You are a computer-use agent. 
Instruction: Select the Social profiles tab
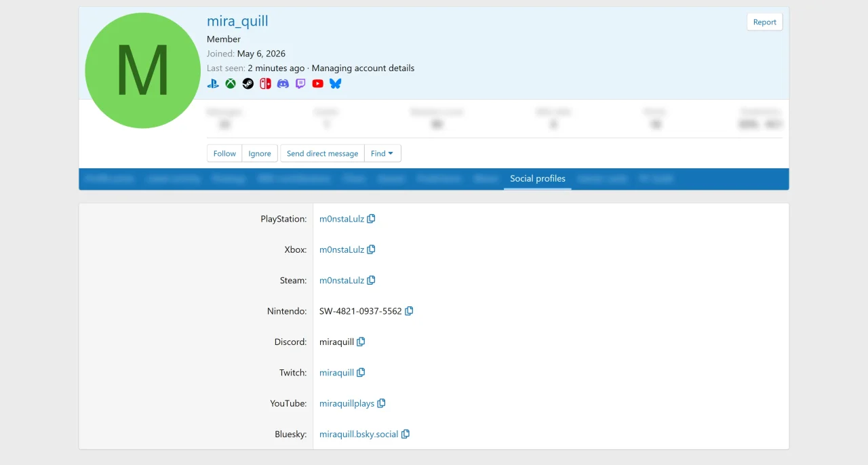coord(538,179)
